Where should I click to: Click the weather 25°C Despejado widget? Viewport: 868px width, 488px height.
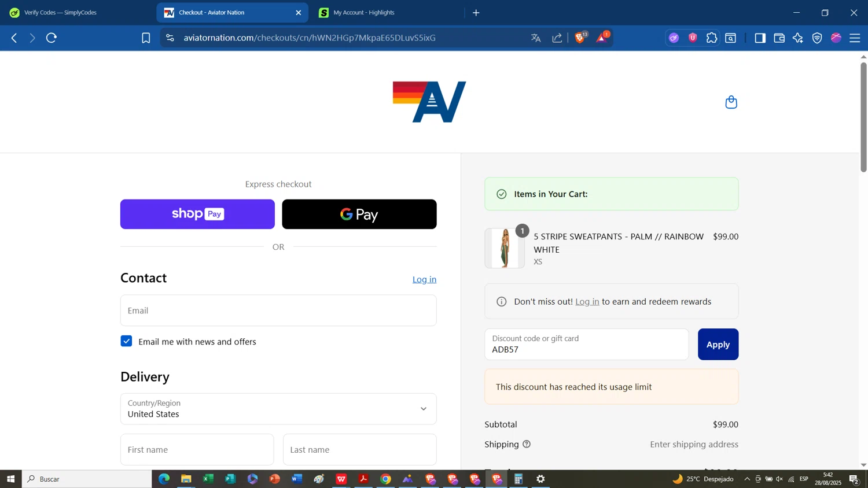703,479
